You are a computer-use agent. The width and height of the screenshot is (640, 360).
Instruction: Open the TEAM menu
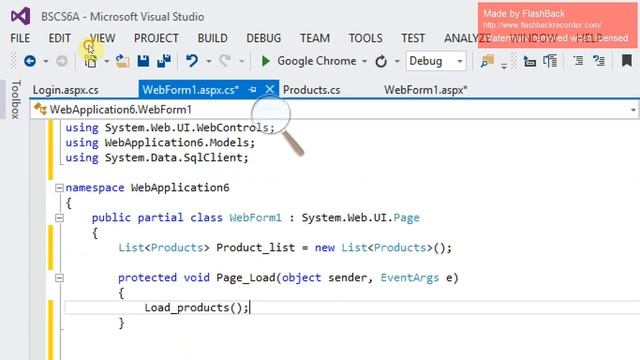[x=315, y=38]
